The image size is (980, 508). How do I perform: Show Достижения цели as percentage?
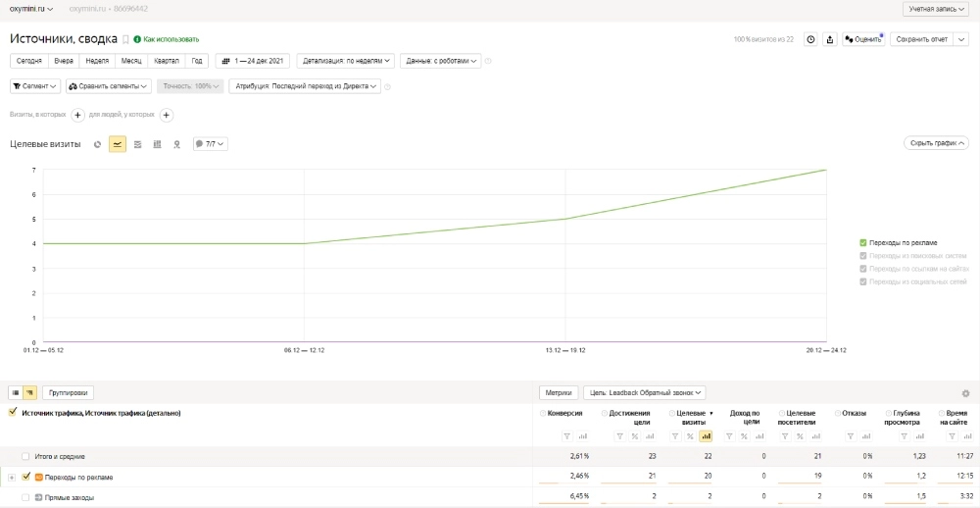[634, 436]
